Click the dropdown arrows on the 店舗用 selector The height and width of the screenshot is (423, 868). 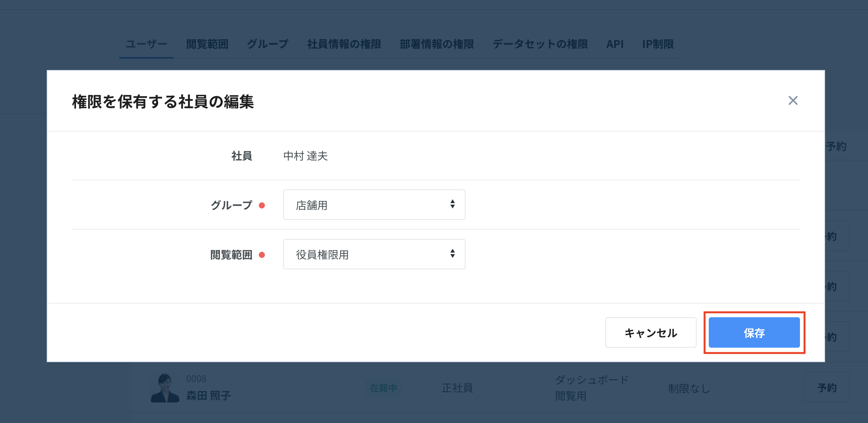click(x=452, y=205)
